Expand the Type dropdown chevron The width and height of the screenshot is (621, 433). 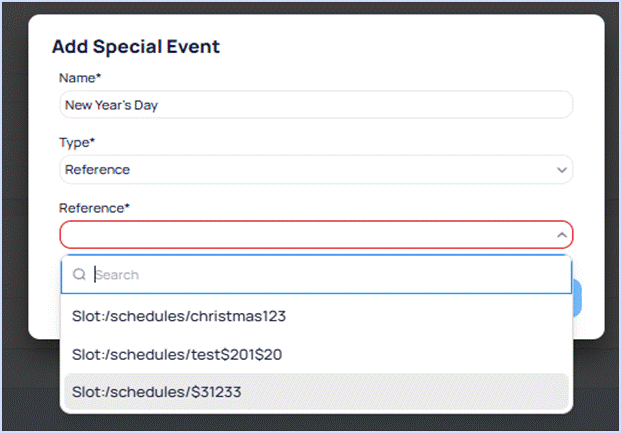561,170
